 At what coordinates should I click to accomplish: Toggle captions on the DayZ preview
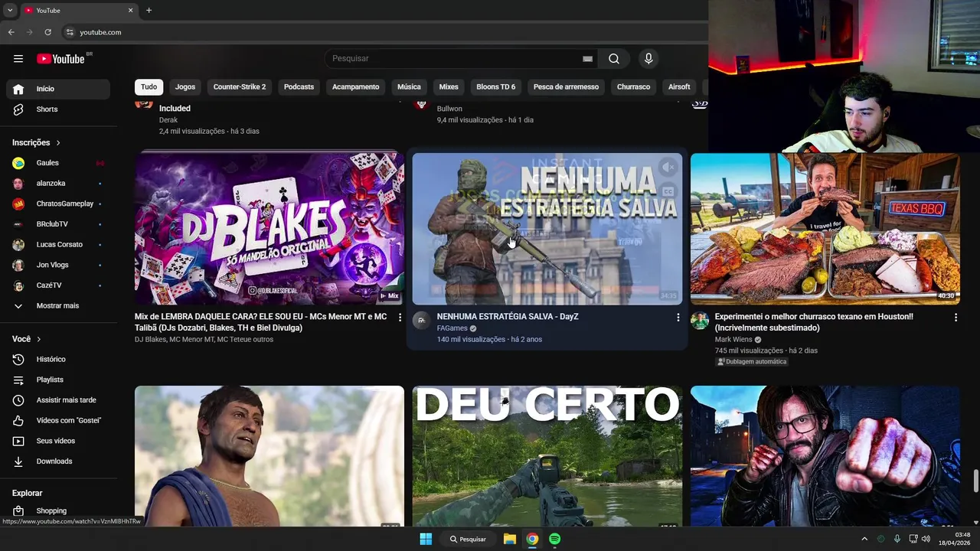(x=668, y=191)
